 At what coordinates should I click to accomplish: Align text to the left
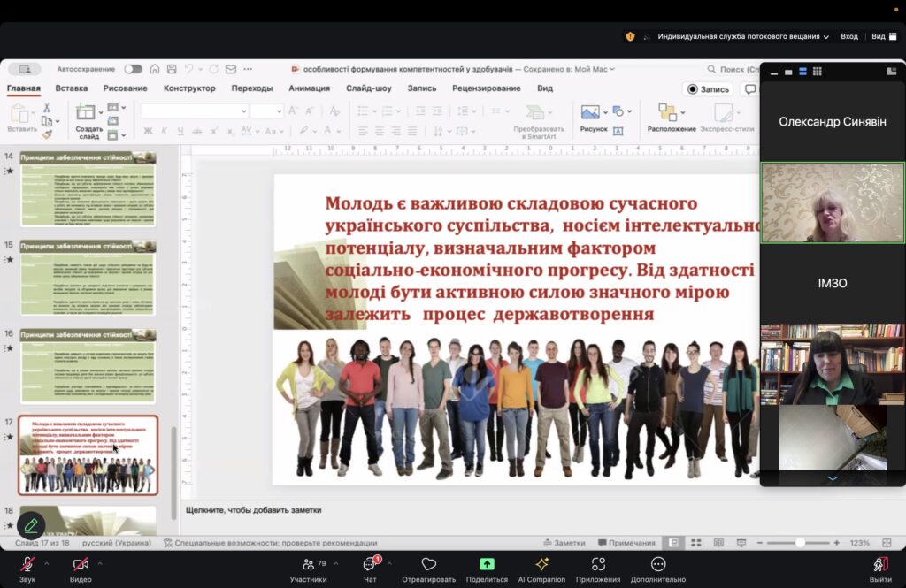[x=363, y=132]
